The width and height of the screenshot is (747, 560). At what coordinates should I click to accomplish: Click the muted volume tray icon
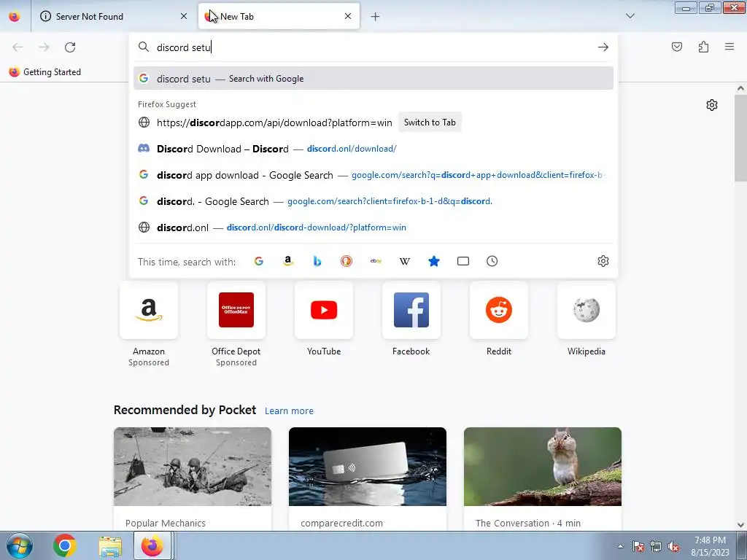(x=673, y=546)
